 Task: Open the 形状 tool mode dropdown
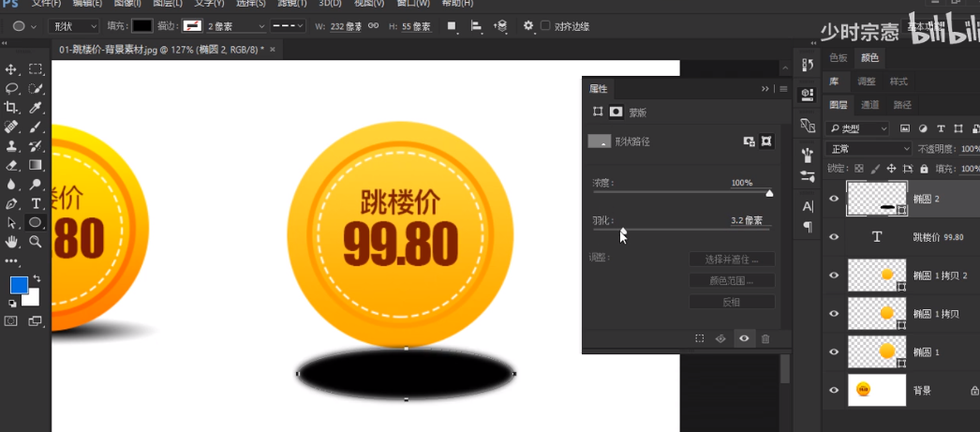coord(74,26)
